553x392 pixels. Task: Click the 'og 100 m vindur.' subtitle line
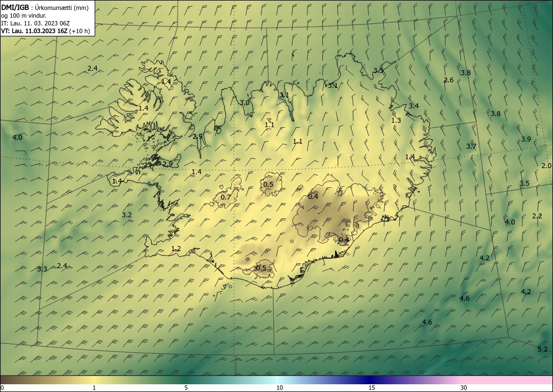click(24, 15)
